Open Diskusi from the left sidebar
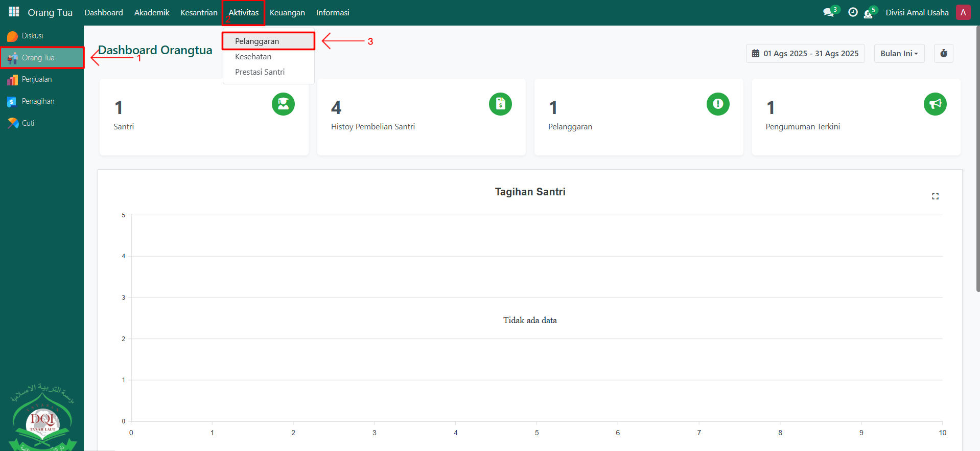 [32, 36]
